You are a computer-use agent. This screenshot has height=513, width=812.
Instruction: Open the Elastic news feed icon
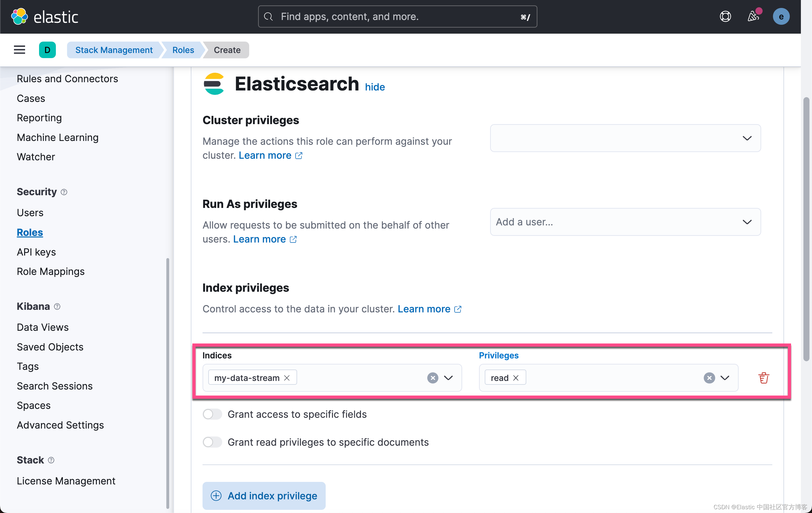tap(753, 16)
